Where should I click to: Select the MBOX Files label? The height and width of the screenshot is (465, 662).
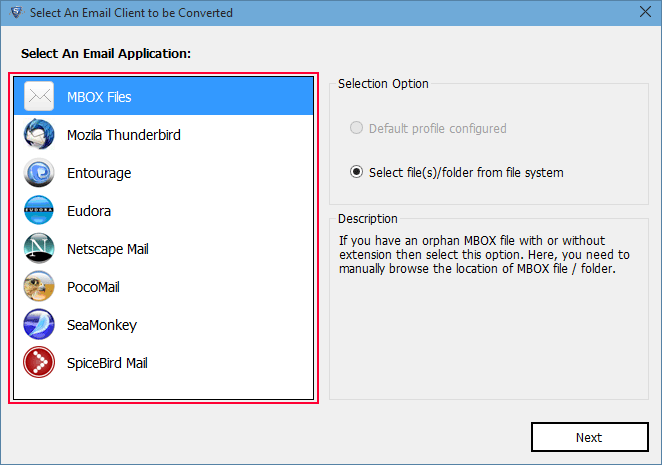(99, 97)
